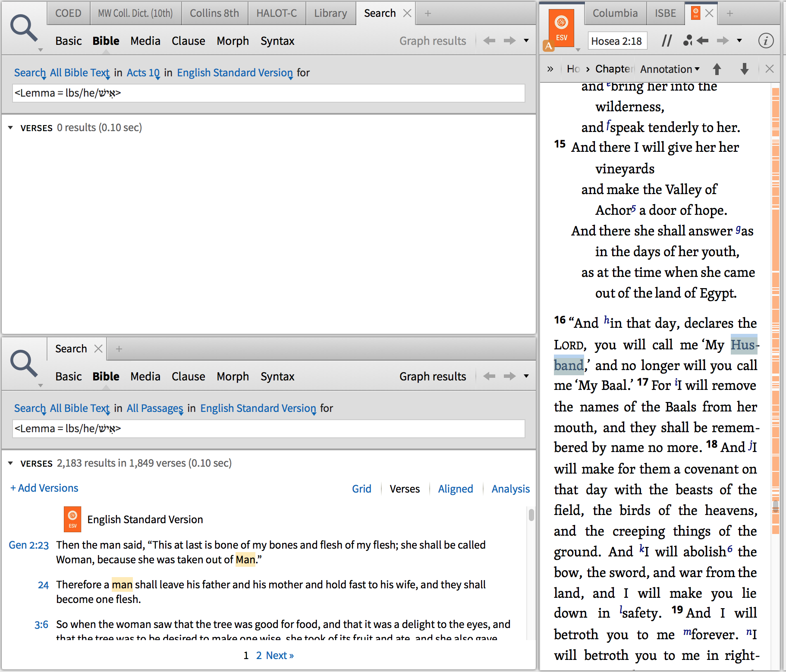Switch results to Analysis view
The width and height of the screenshot is (786, 672).
511,489
